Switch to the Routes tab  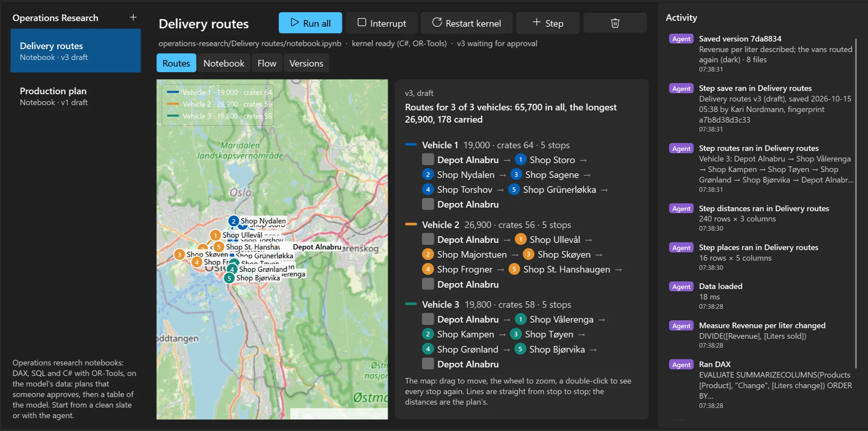click(176, 63)
